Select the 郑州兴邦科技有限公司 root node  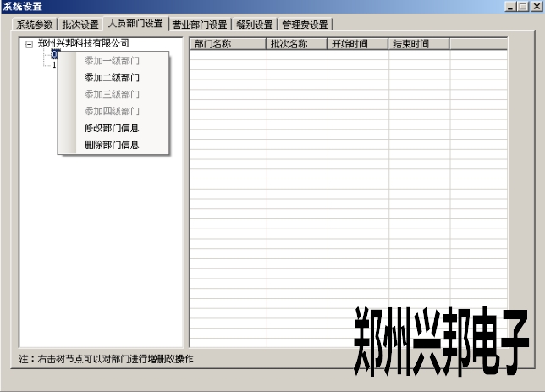83,43
